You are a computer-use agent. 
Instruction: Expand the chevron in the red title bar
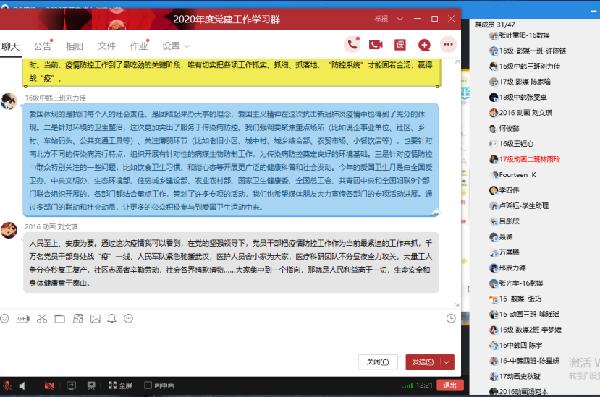[400, 19]
